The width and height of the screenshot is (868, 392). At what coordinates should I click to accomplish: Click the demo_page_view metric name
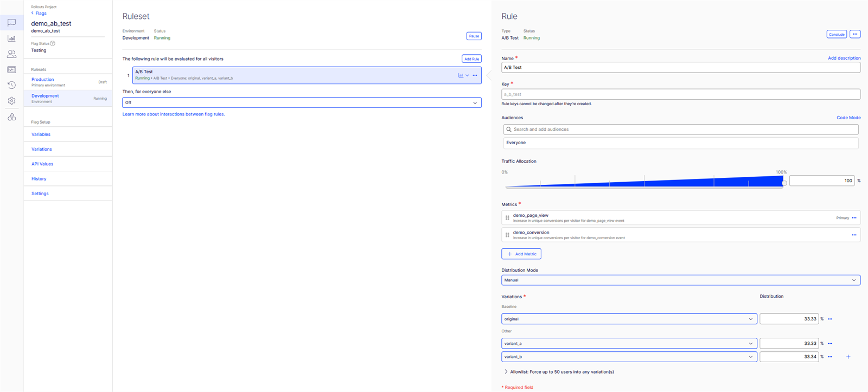[x=531, y=215]
